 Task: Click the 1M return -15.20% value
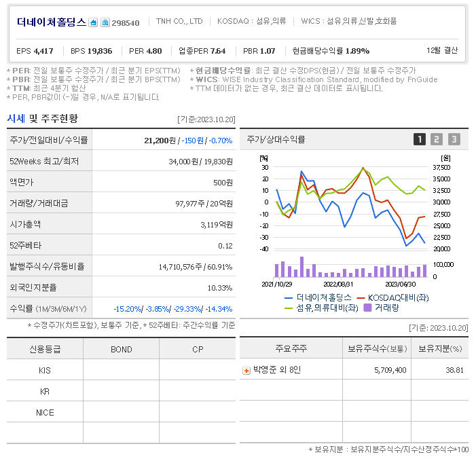pos(127,309)
